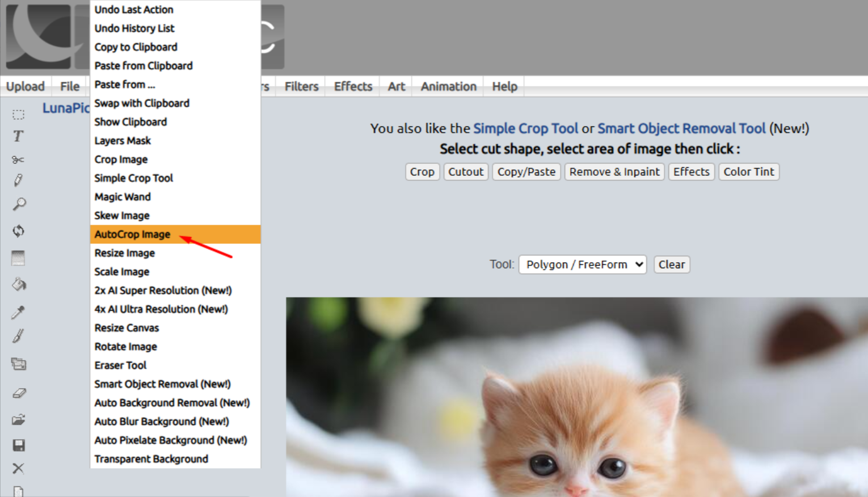Choose Simple Crop Tool in dropdown menu

175,178
